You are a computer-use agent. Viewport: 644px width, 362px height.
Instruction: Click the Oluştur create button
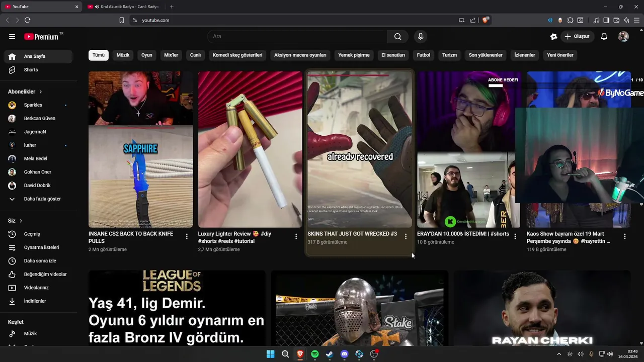click(x=577, y=36)
